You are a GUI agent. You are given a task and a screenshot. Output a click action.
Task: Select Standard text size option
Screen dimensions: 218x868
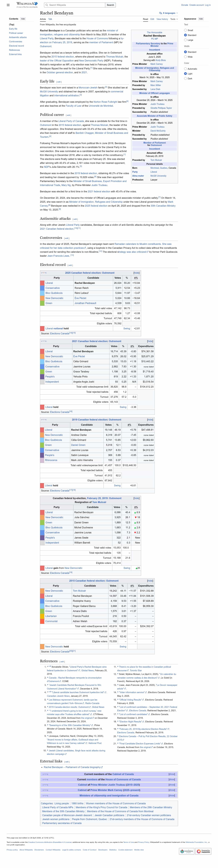[x=185, y=35]
